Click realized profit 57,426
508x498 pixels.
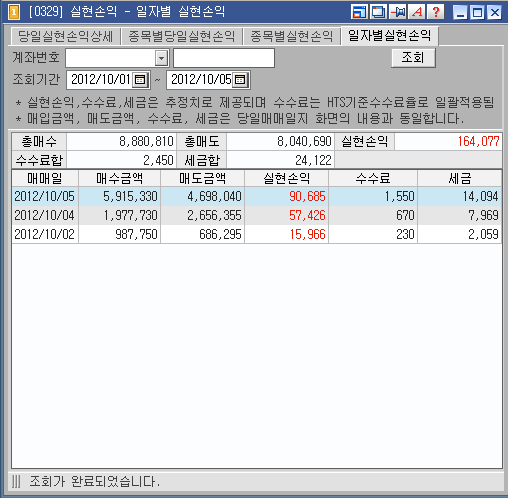[x=307, y=215]
